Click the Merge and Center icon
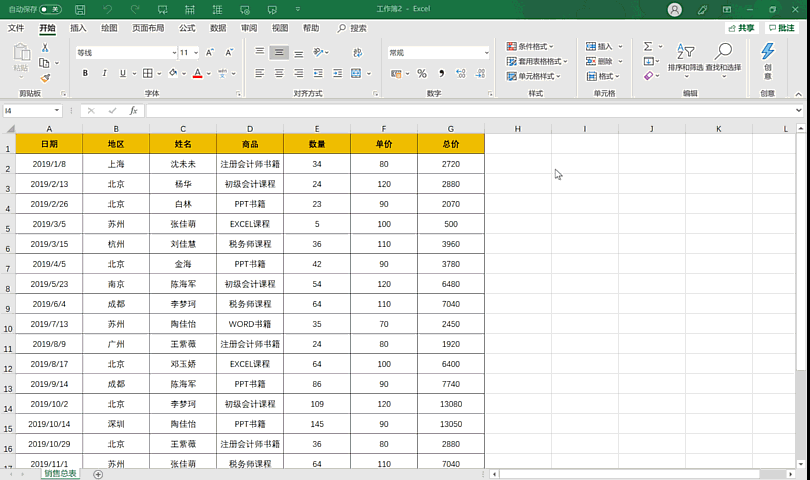810x480 pixels. (x=356, y=73)
